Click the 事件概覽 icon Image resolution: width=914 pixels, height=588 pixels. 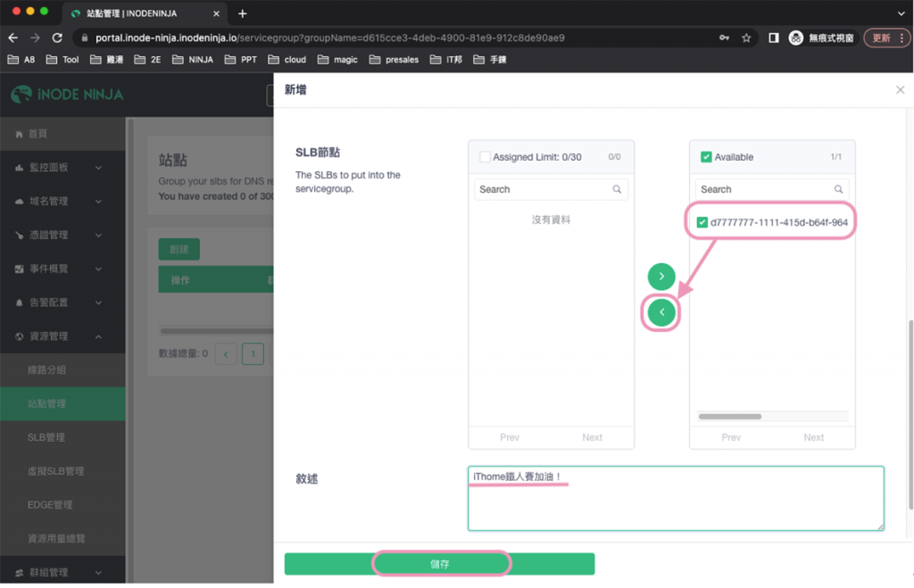coord(20,269)
